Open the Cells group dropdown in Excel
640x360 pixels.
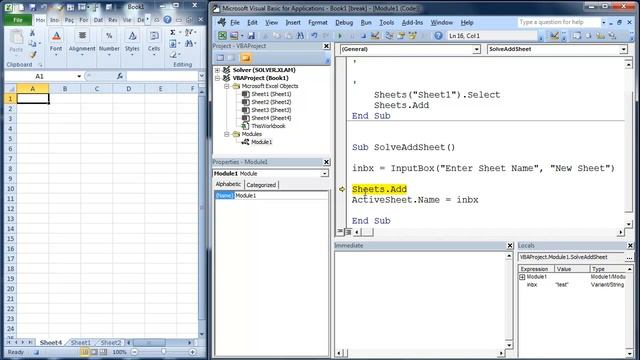point(154,43)
